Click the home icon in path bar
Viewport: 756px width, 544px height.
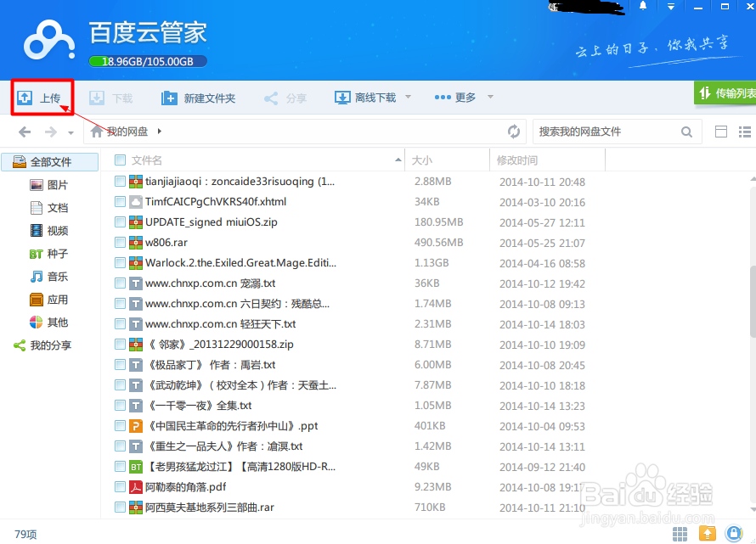coord(97,131)
